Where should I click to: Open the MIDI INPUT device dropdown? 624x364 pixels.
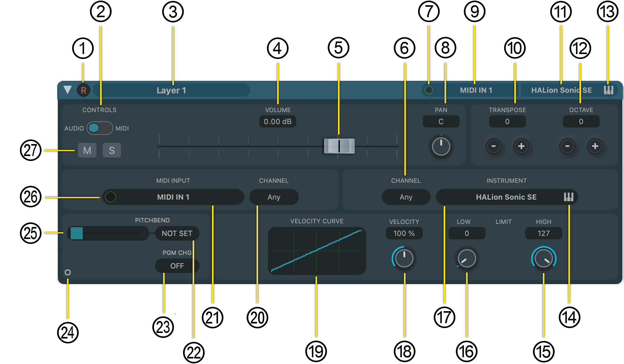click(x=173, y=197)
